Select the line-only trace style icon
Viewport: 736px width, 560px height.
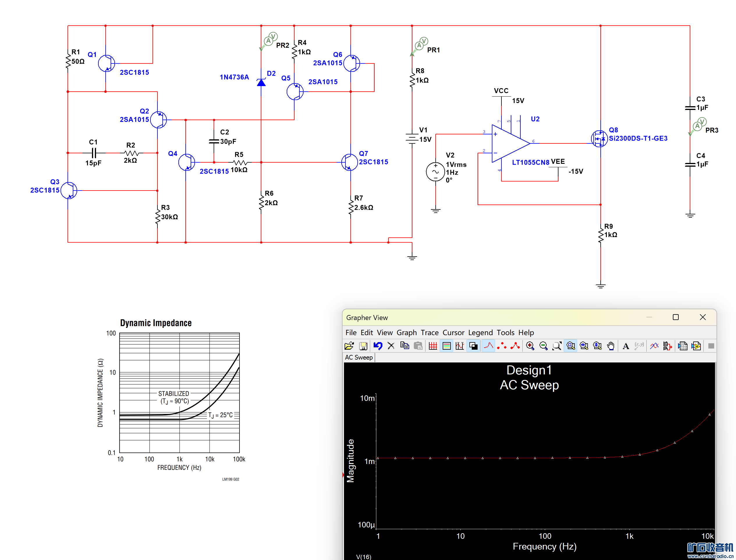tap(489, 346)
